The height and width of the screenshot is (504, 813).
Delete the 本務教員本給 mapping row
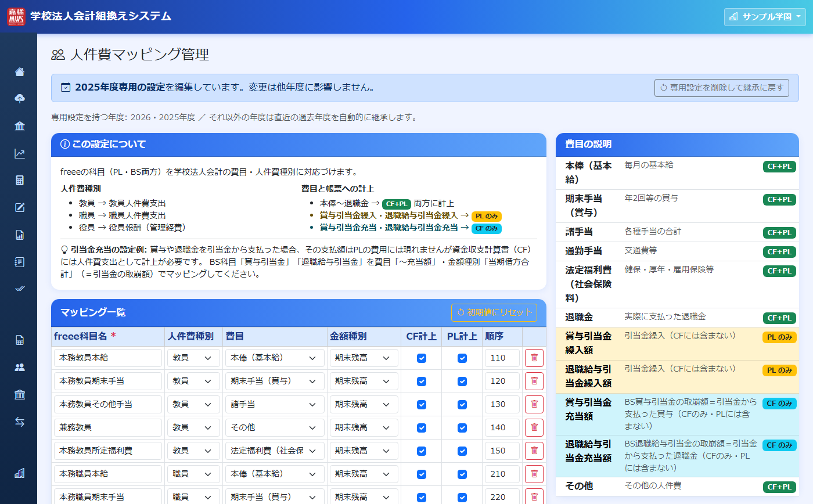coord(534,358)
